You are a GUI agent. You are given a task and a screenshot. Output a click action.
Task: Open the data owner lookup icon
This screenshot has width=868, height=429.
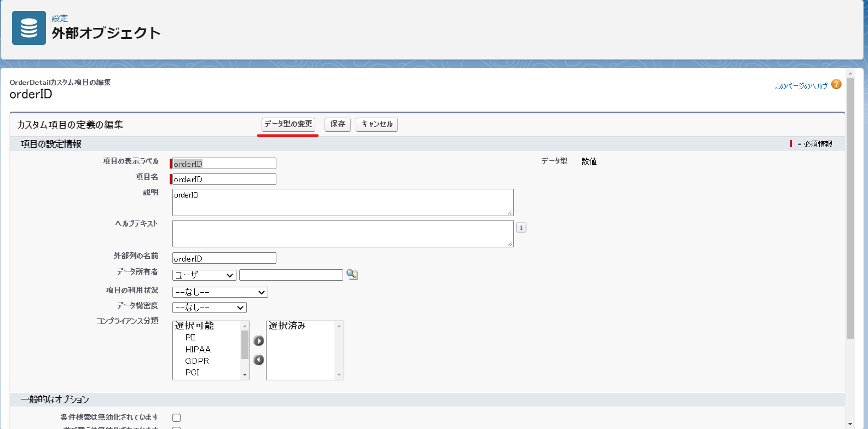352,275
